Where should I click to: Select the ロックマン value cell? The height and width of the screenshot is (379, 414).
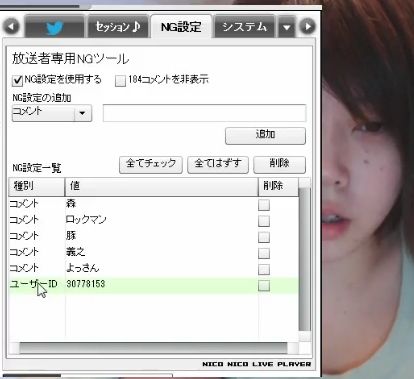(162, 220)
